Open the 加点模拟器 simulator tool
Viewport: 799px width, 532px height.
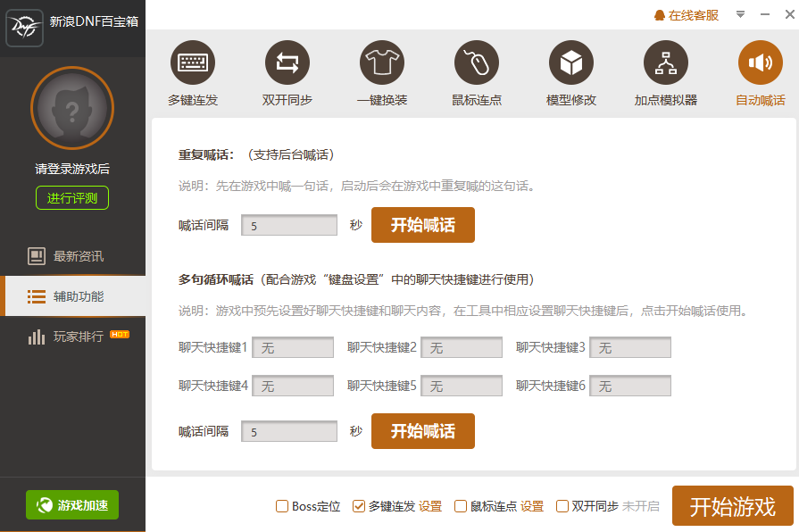(663, 62)
